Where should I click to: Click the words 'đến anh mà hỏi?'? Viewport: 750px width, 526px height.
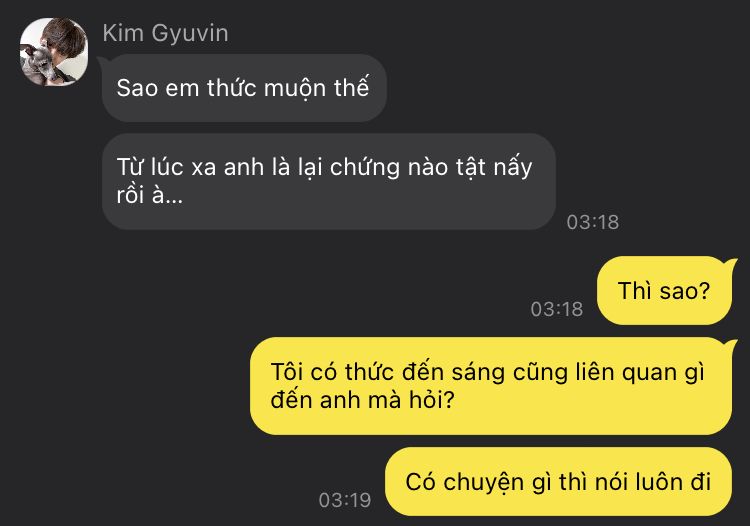(362, 400)
